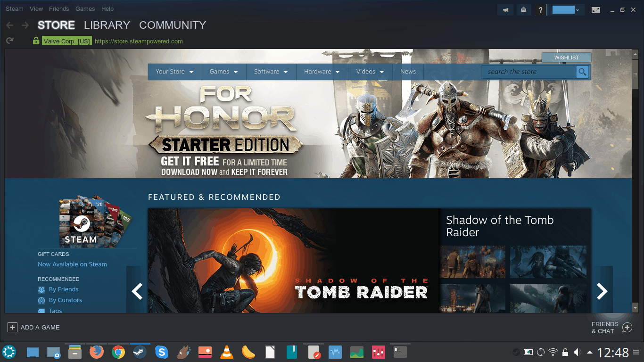Switch to Big Picture mode icon

[596, 9]
